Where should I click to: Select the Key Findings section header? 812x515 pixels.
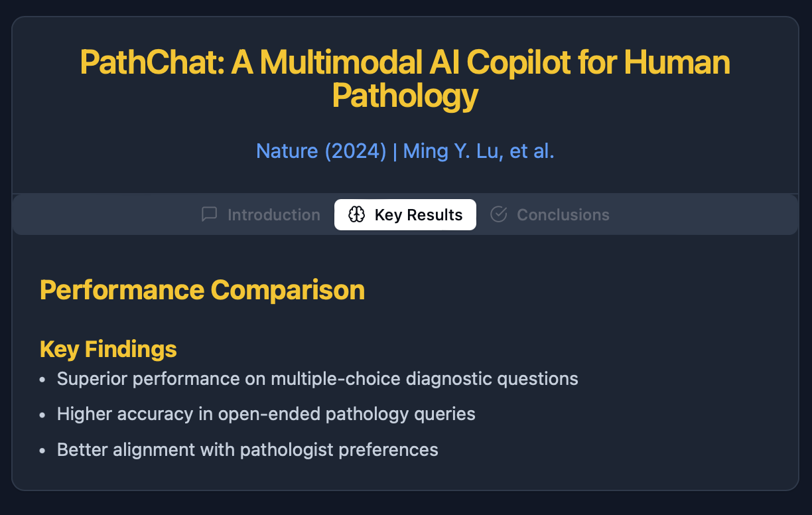[108, 348]
